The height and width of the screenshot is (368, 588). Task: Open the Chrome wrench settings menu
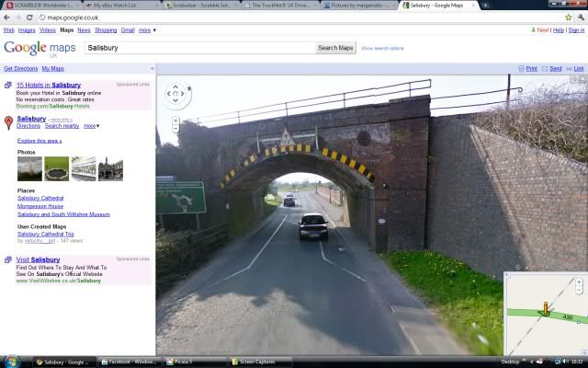point(581,17)
